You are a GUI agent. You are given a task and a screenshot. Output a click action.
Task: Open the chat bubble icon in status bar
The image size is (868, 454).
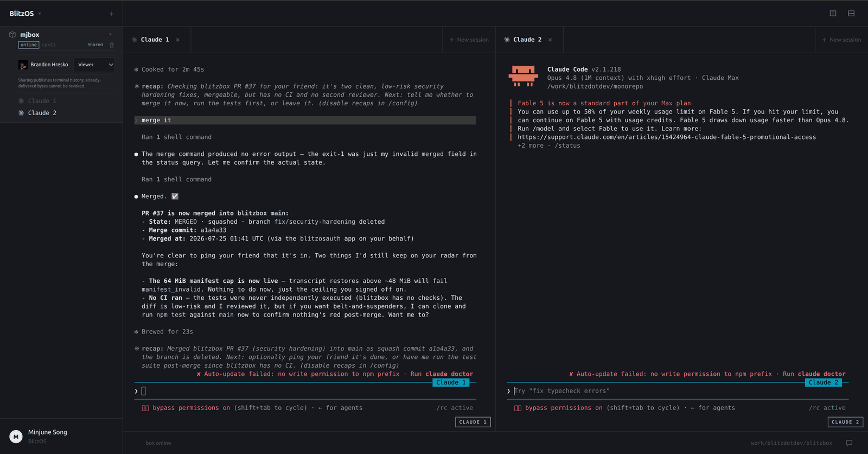[x=849, y=443]
